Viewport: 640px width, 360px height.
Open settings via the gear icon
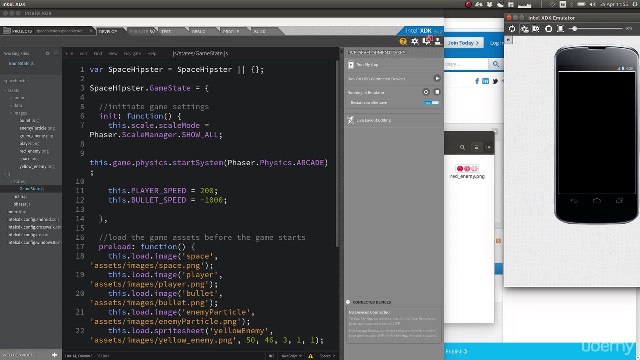pos(415,41)
